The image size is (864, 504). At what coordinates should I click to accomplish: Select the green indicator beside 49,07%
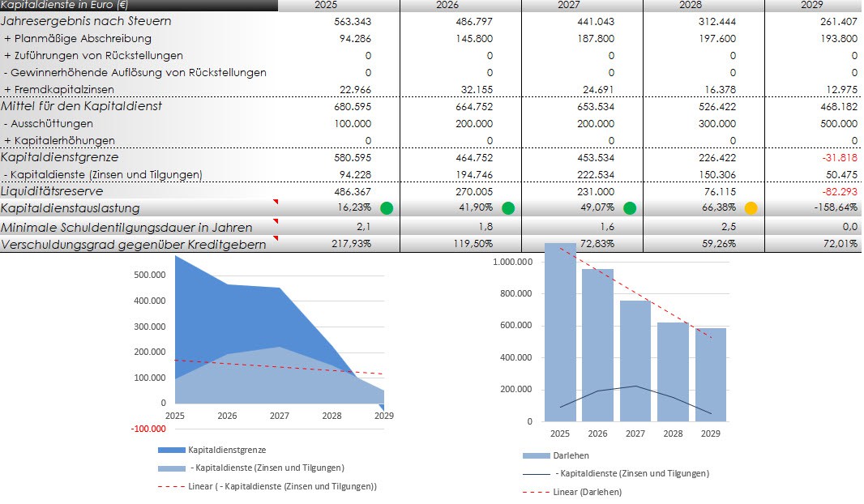pos(630,208)
